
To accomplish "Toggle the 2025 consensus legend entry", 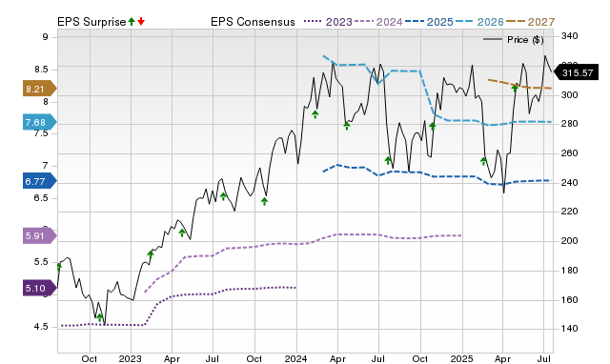I will click(429, 22).
